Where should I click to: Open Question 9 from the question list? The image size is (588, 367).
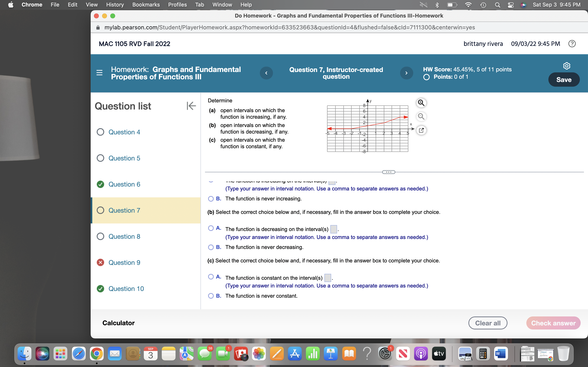124,263
